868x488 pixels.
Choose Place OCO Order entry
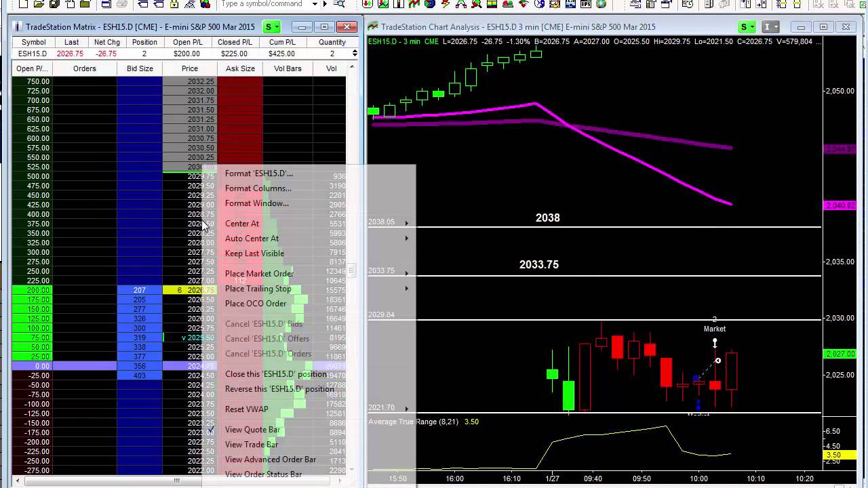pos(256,304)
